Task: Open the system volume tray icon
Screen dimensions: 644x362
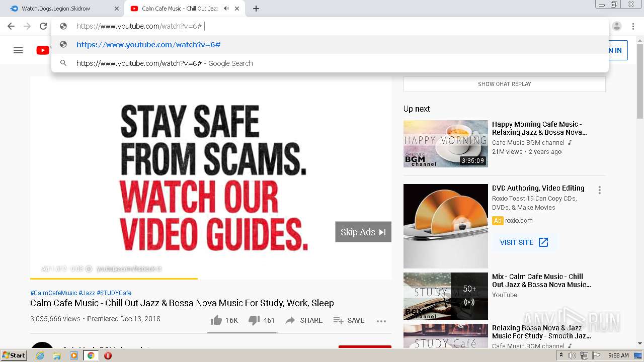Action: tap(572, 355)
